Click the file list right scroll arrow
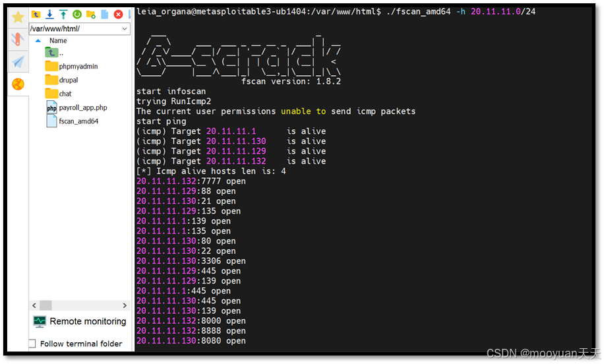Screen dimensions: 604x364 coord(125,305)
